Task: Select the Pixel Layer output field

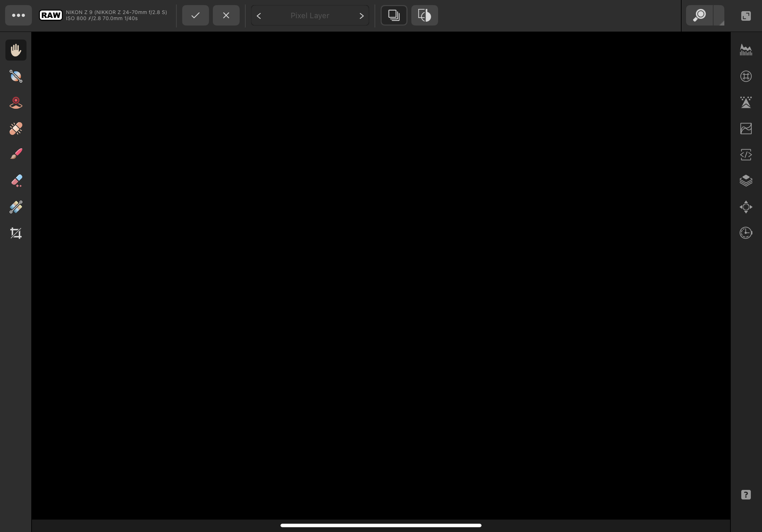Action: tap(310, 16)
